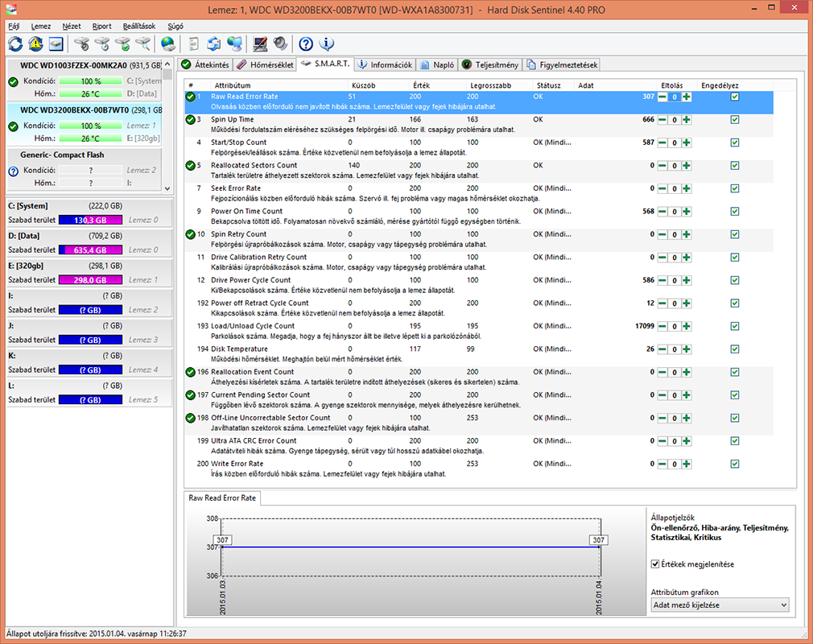The height and width of the screenshot is (644, 813).
Task: Open configuration via monitor with pen icon
Action: (x=260, y=44)
